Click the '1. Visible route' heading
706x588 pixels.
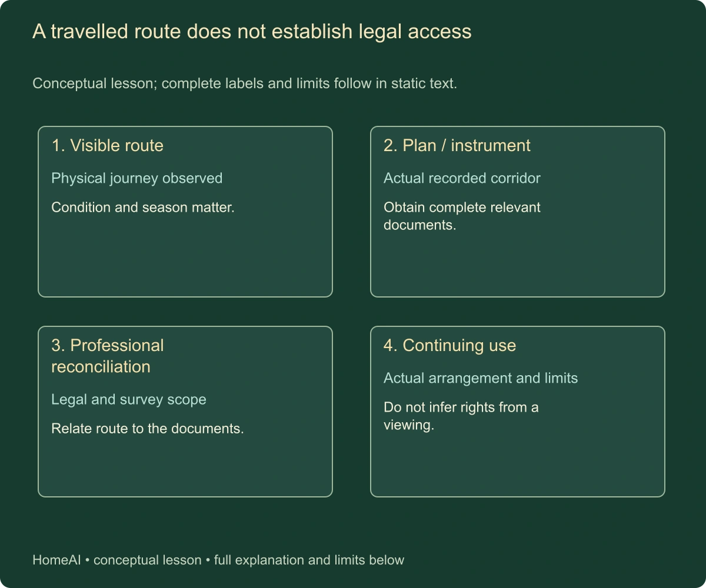coord(108,146)
